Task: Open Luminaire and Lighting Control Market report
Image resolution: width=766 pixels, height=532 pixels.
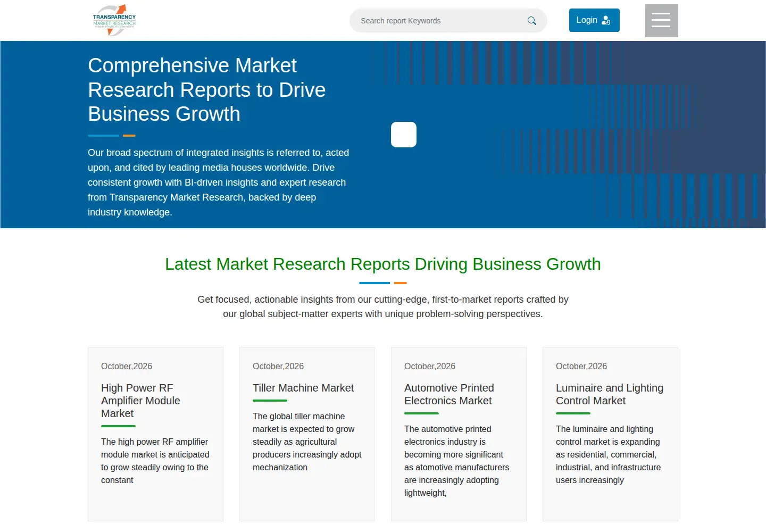Action: tap(610, 394)
